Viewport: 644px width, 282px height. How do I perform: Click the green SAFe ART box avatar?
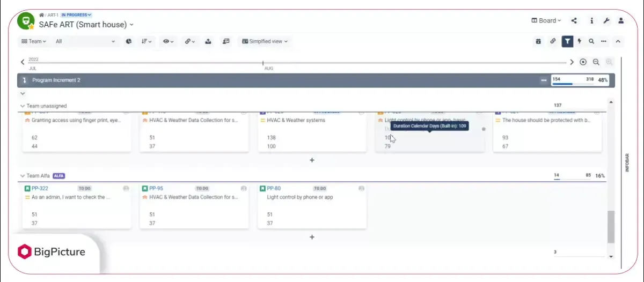tap(25, 21)
